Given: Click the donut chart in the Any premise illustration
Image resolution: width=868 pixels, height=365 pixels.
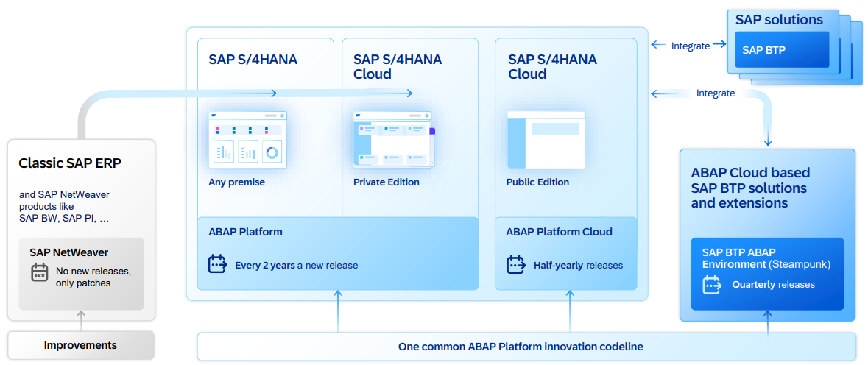Looking at the screenshot, I should click(x=271, y=152).
